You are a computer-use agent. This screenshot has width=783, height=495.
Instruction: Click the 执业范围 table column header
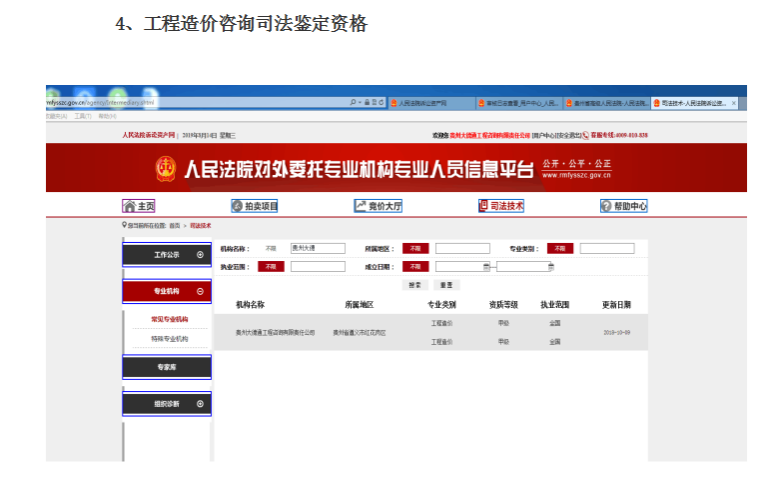[555, 305]
